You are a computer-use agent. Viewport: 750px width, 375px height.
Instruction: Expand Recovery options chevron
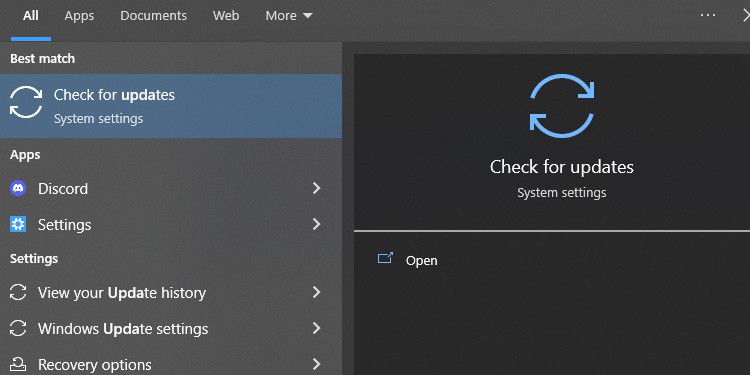tap(316, 364)
